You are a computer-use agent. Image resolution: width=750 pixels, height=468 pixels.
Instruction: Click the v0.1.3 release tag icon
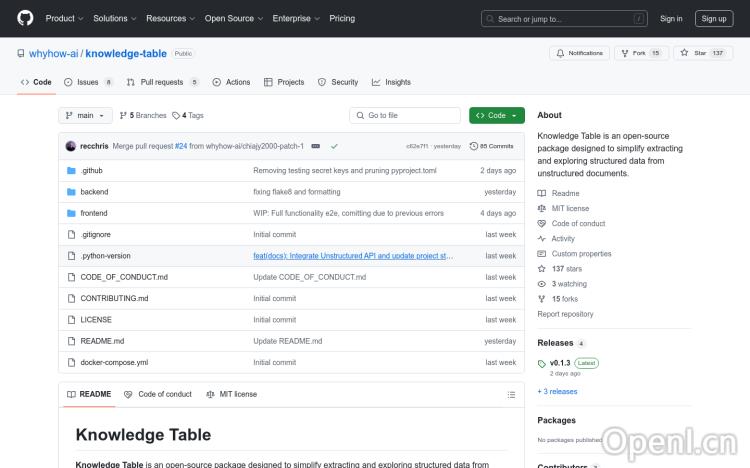pos(541,364)
